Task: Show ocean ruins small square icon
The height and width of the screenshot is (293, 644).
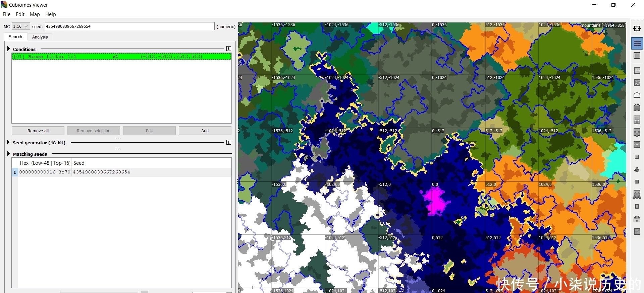Action: (637, 157)
